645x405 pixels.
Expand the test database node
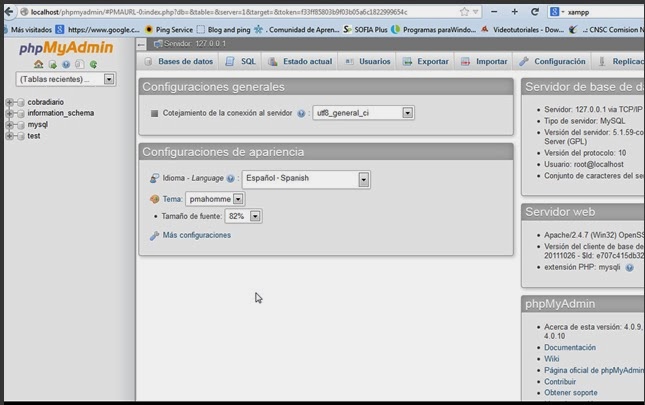coord(9,136)
